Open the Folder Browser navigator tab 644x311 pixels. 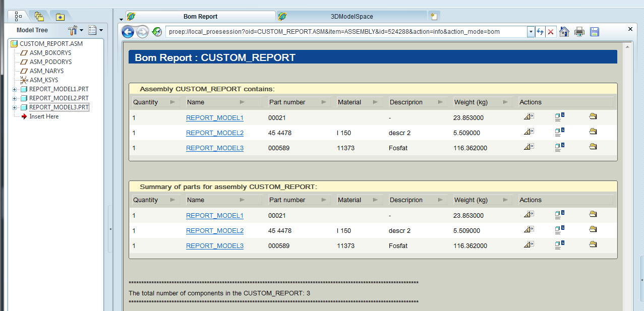[x=39, y=16]
